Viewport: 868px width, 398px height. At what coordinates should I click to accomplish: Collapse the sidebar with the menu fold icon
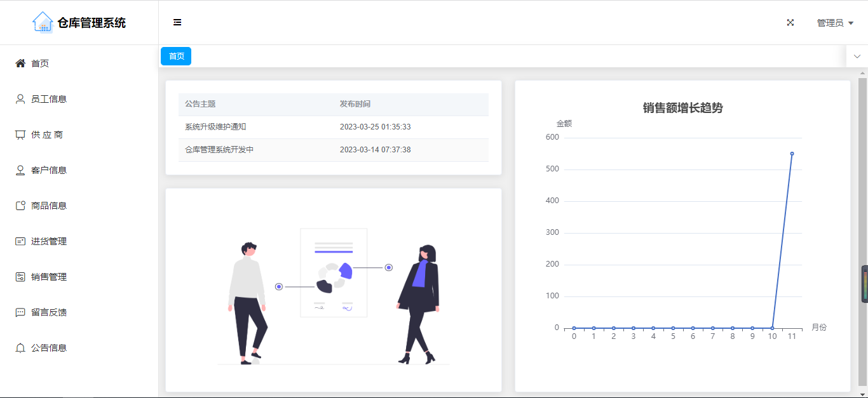pos(177,22)
